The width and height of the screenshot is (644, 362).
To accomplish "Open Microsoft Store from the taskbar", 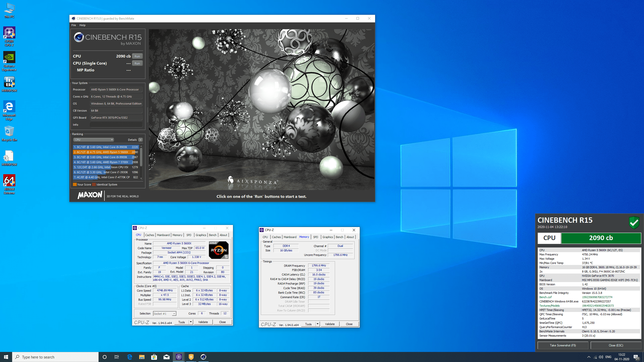I will point(154,357).
